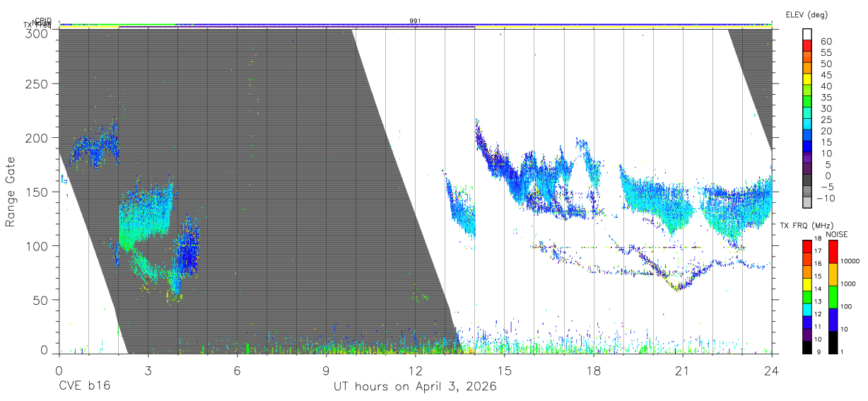Select the "45" label on the ELEV scale
This screenshot has height=401, width=868.
(826, 74)
